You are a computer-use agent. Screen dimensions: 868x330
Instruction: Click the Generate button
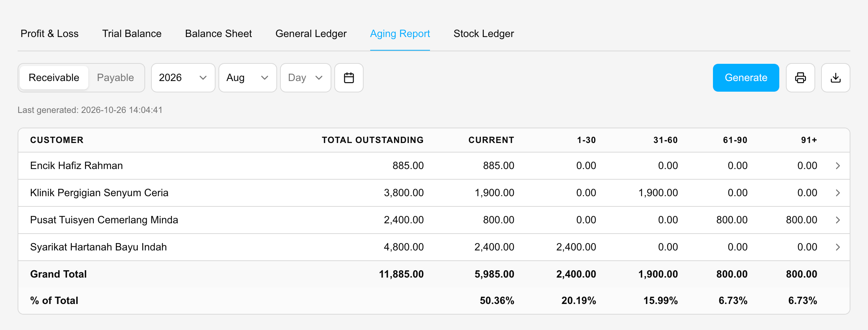coord(746,78)
